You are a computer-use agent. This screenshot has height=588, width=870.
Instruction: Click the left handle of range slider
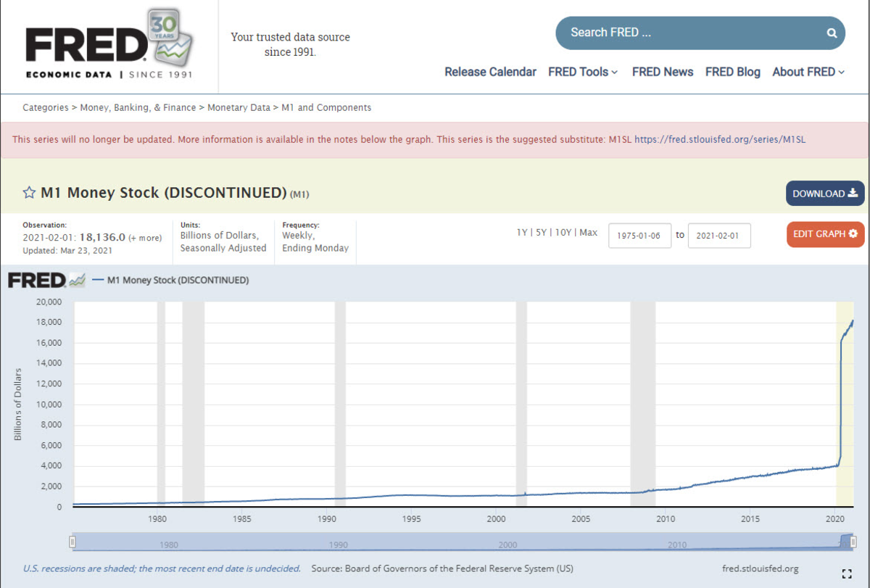[72, 542]
